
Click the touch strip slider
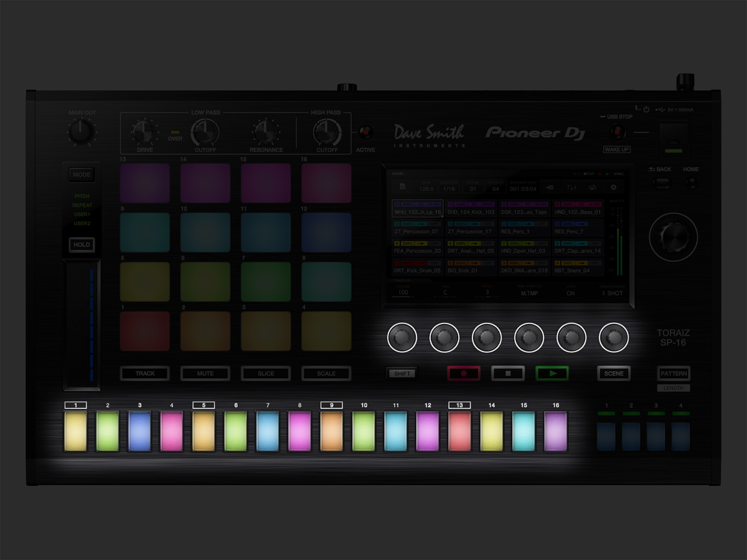tap(82, 325)
